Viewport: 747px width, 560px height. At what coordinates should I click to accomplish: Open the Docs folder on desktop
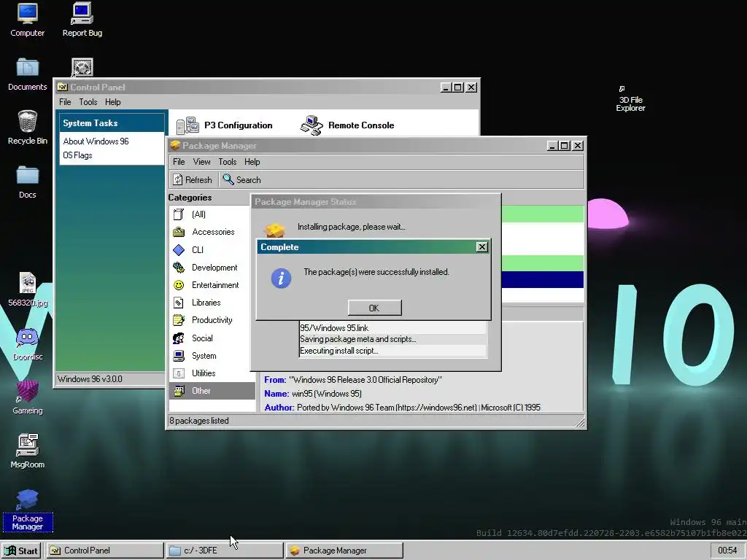coord(27,182)
